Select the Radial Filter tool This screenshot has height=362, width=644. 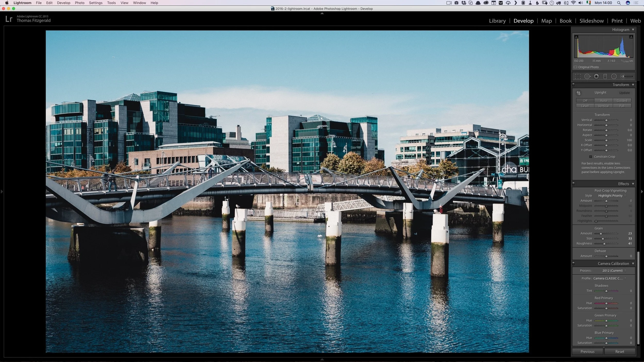[614, 77]
